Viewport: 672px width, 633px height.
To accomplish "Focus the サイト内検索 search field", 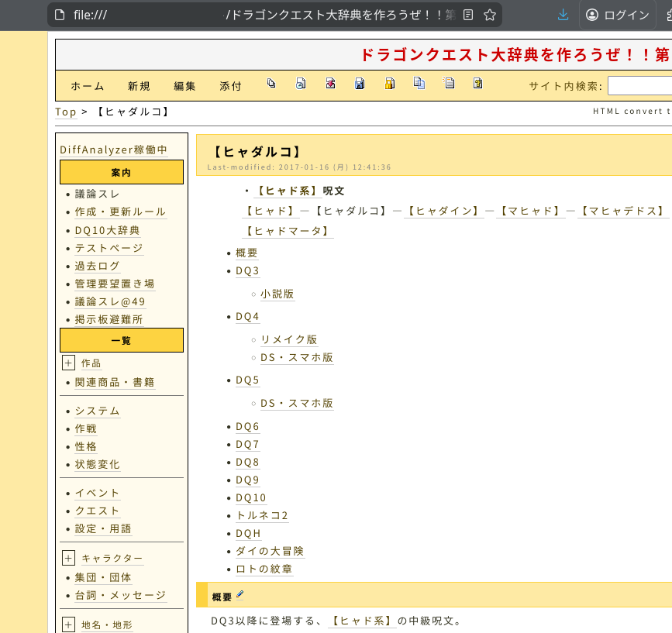I will 639,86.
